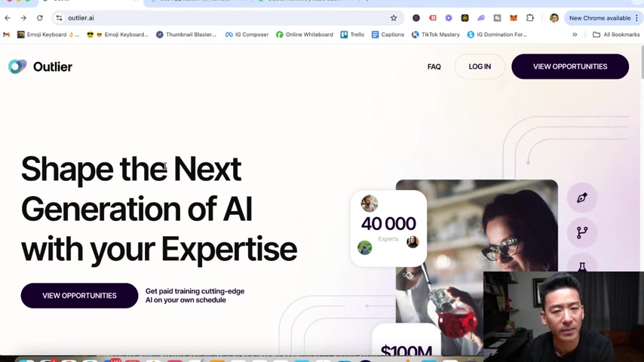
Task: Click the $100M stat card
Action: (406, 341)
